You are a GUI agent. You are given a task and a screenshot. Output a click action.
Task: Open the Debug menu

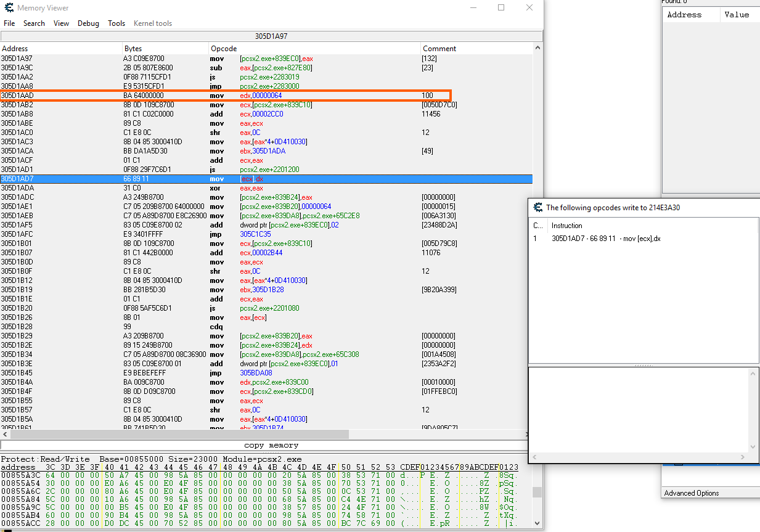point(88,23)
